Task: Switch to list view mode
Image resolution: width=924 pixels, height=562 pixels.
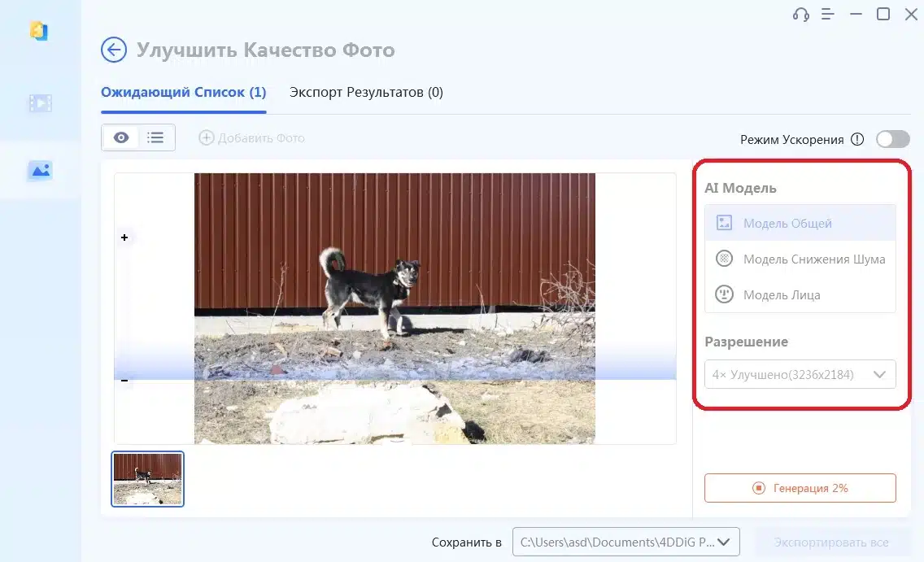Action: 155,137
